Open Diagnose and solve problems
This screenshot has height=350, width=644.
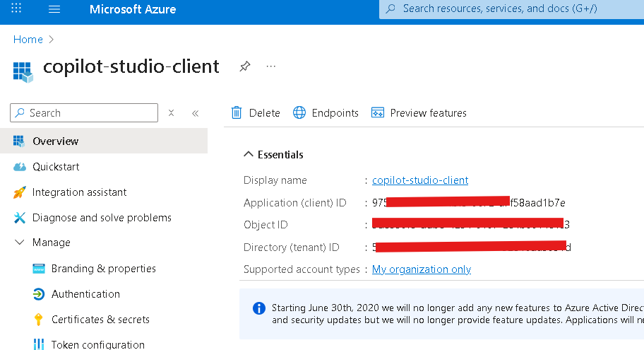pyautogui.click(x=102, y=218)
